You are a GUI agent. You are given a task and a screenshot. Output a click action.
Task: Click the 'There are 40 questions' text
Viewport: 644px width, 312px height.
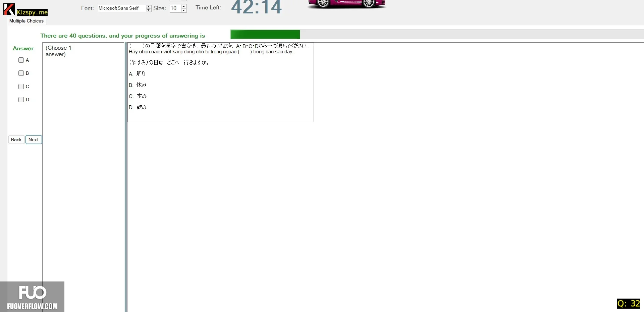pos(123,36)
